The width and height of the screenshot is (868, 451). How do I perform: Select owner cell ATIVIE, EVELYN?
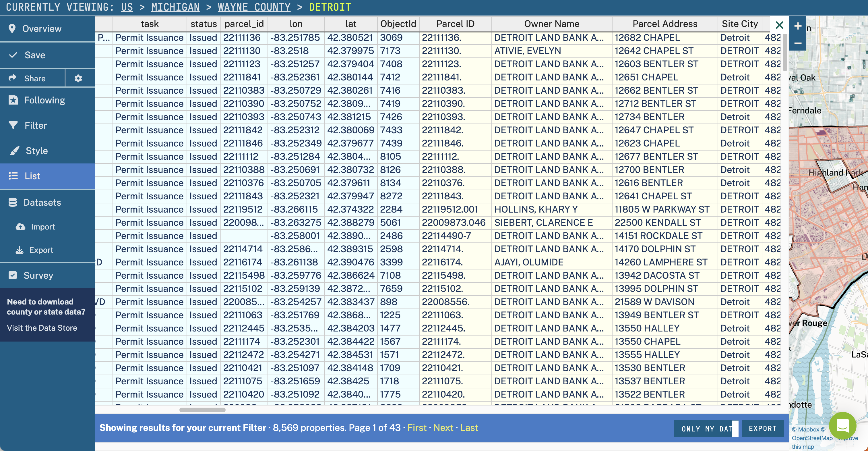tap(552, 51)
